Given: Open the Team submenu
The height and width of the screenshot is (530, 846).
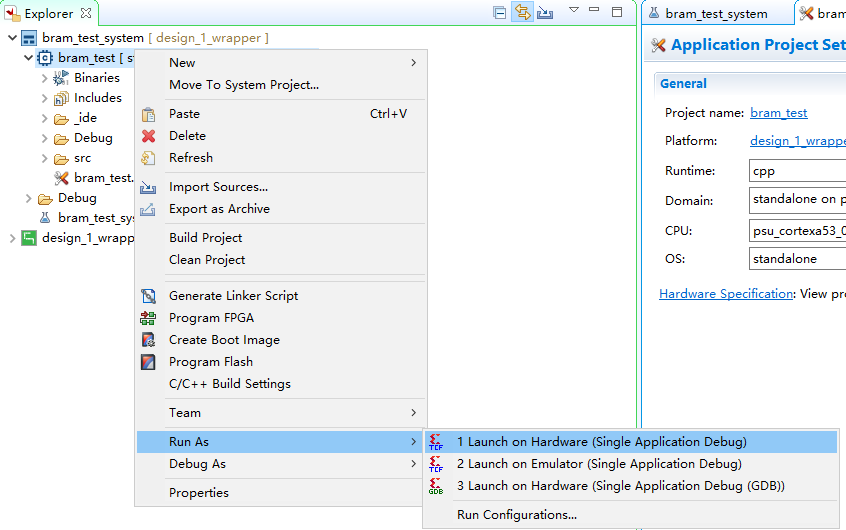Looking at the screenshot, I should coord(281,413).
